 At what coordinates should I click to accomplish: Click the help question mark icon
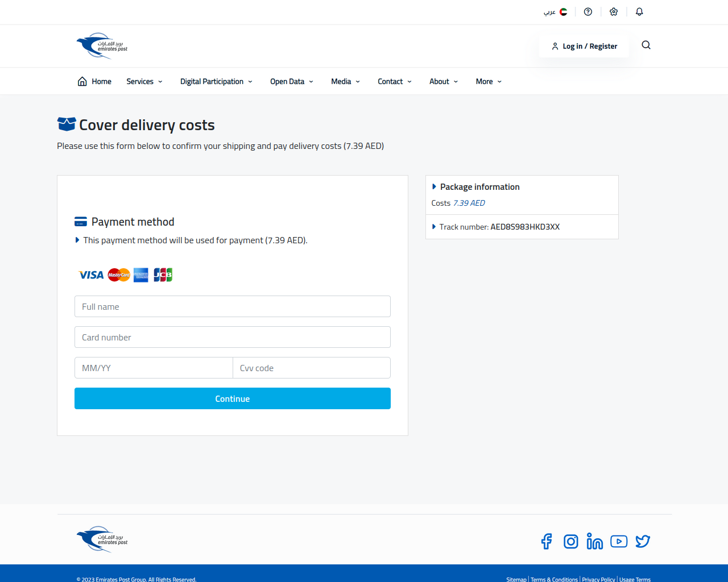tap(588, 12)
